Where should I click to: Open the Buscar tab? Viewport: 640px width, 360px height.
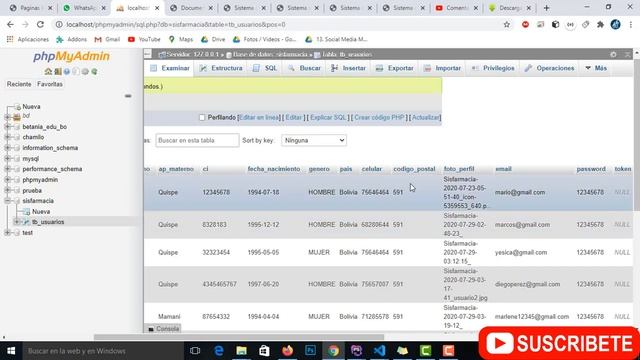pos(304,68)
